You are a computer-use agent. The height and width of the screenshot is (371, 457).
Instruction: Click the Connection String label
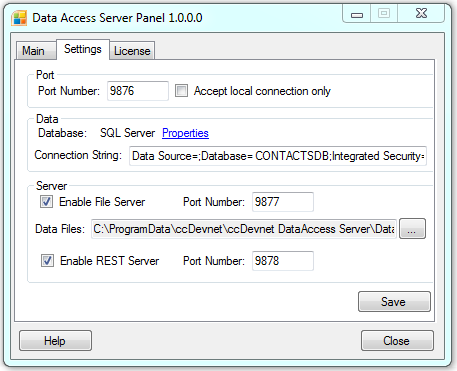78,155
